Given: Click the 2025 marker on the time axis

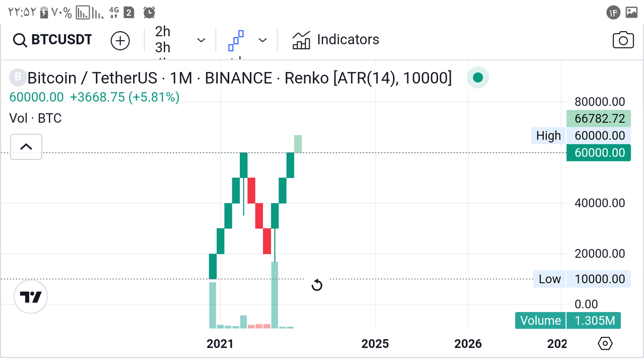Looking at the screenshot, I should [x=375, y=343].
